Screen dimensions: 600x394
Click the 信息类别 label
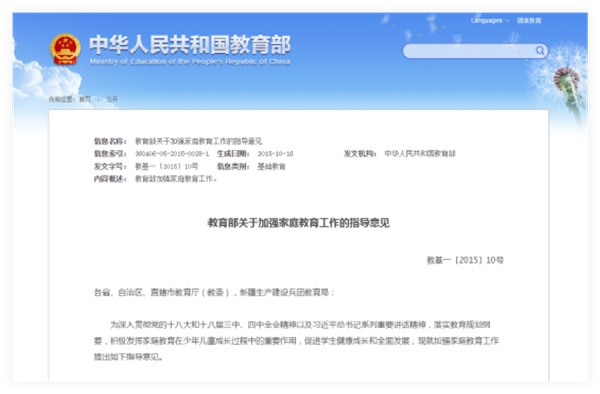233,166
